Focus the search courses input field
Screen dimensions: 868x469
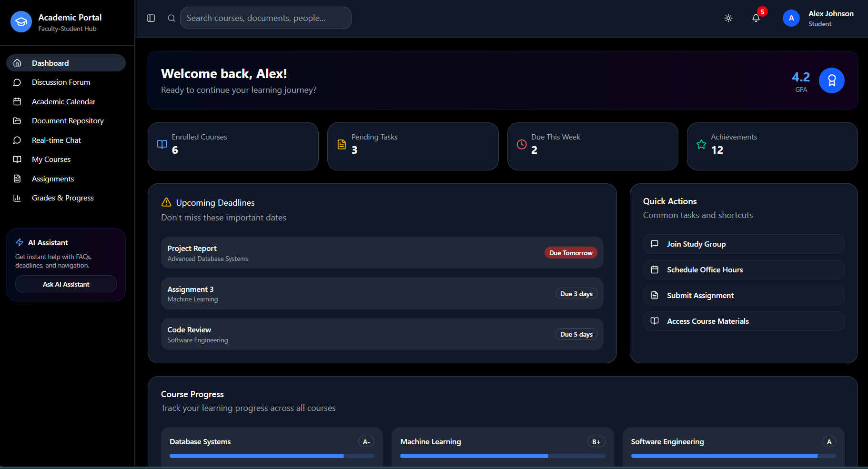(266, 18)
